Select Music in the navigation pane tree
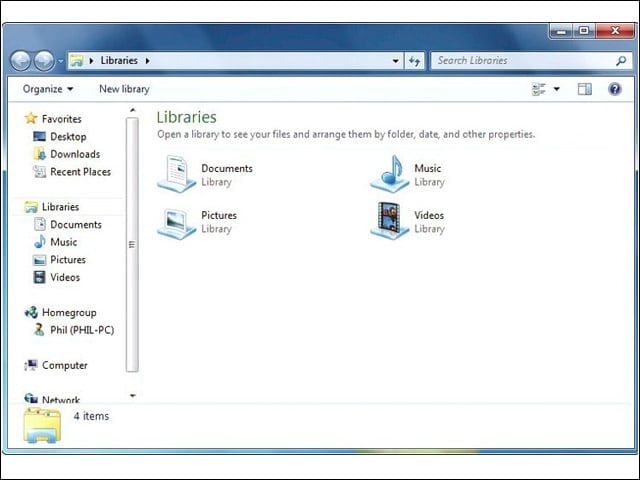This screenshot has height=480, width=640. tap(55, 242)
